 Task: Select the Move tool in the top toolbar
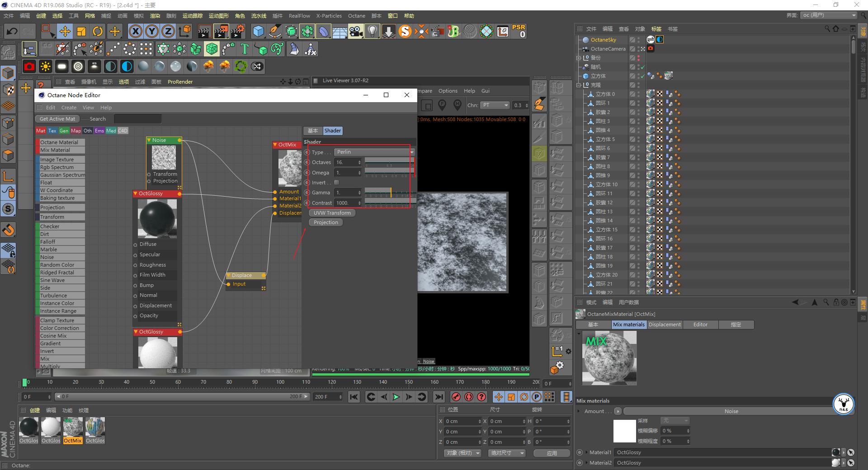[x=65, y=31]
